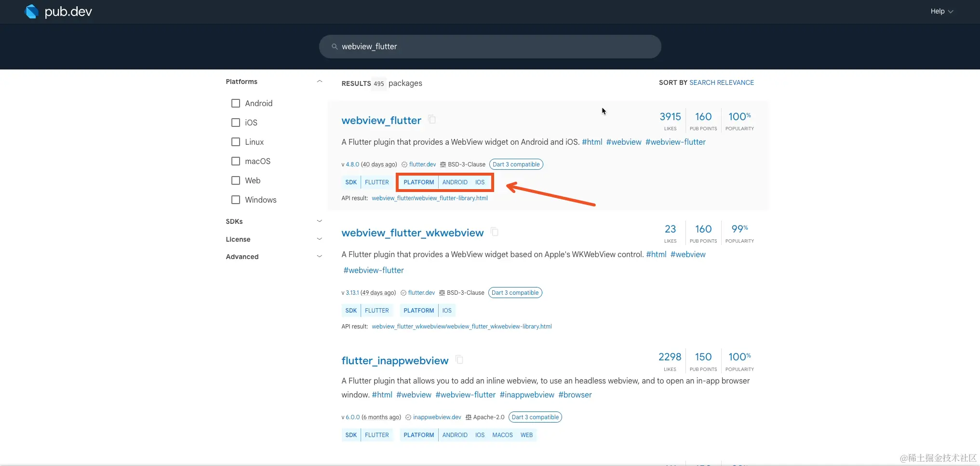Open webview_flutter_wkwebview-library.html API result link
Image resolution: width=980 pixels, height=466 pixels.
(x=461, y=327)
